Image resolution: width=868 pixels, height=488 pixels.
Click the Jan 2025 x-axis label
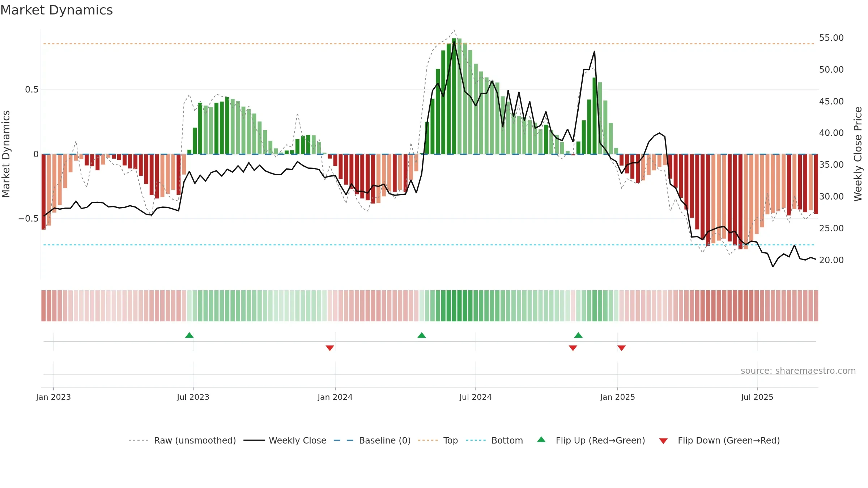618,397
